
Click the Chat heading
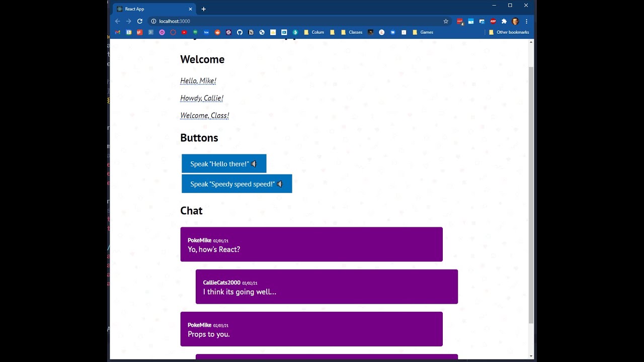point(191,211)
